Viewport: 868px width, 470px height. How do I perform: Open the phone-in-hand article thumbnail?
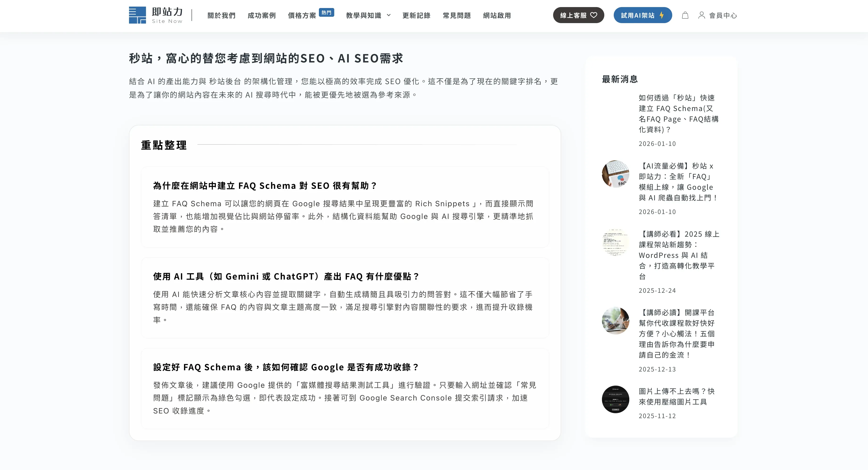coord(615,321)
